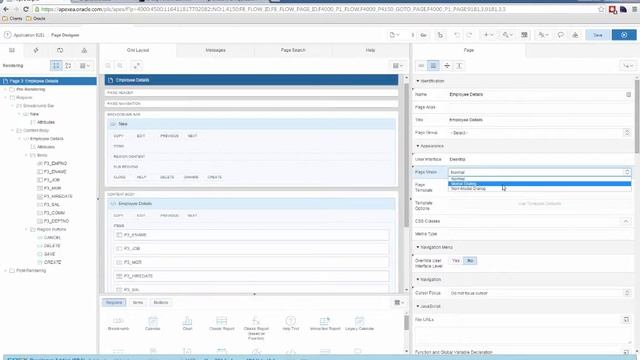Screen dimensions: 640x360
Task: Click the blue Save and Run Page button
Action: point(624,35)
